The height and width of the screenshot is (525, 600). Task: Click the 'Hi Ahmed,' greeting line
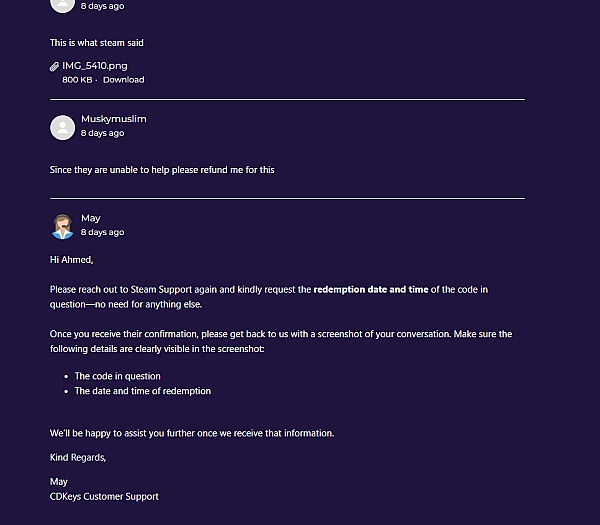pos(71,260)
